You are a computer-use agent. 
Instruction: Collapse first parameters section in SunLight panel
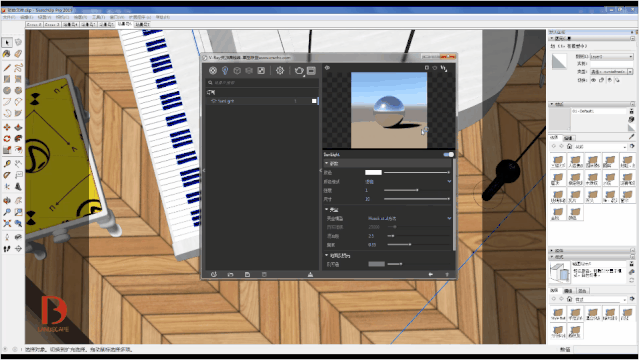(x=326, y=163)
